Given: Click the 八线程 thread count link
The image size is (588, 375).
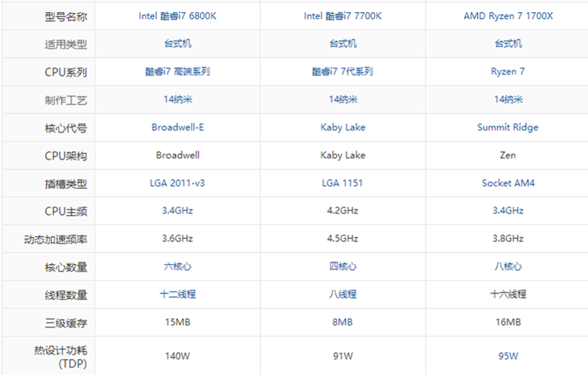Looking at the screenshot, I should pyautogui.click(x=343, y=294).
